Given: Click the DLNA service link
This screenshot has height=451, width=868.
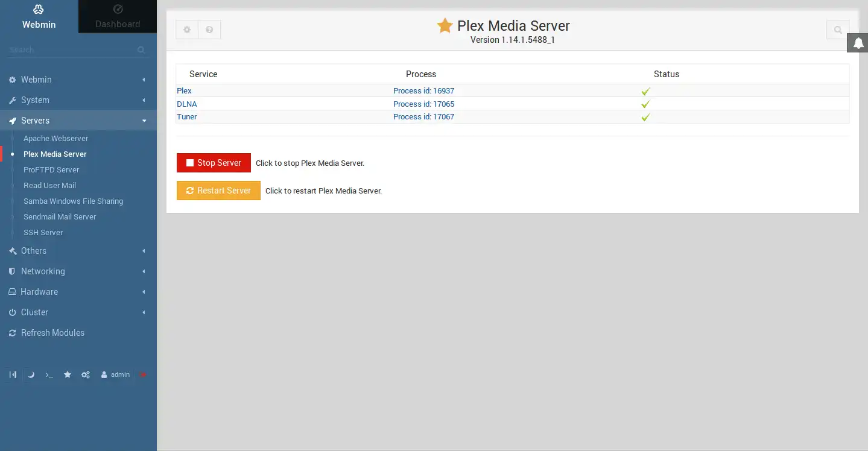Looking at the screenshot, I should [x=187, y=104].
